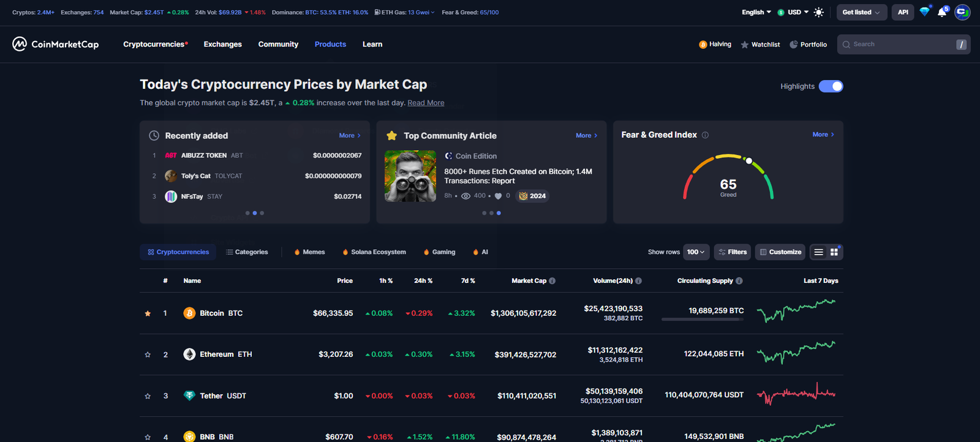Screen dimensions: 980x442
Task: Select the Bitcoin coin logo icon
Action: click(x=189, y=313)
